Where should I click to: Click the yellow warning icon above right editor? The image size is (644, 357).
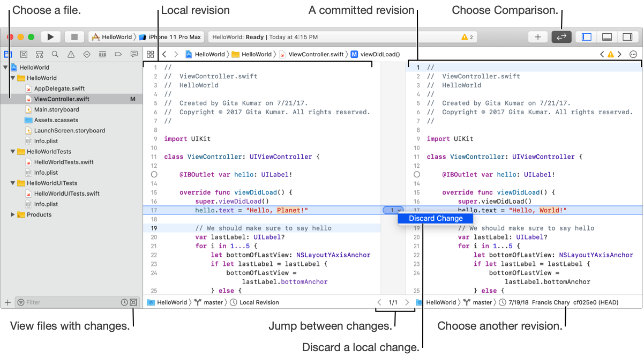tap(610, 54)
